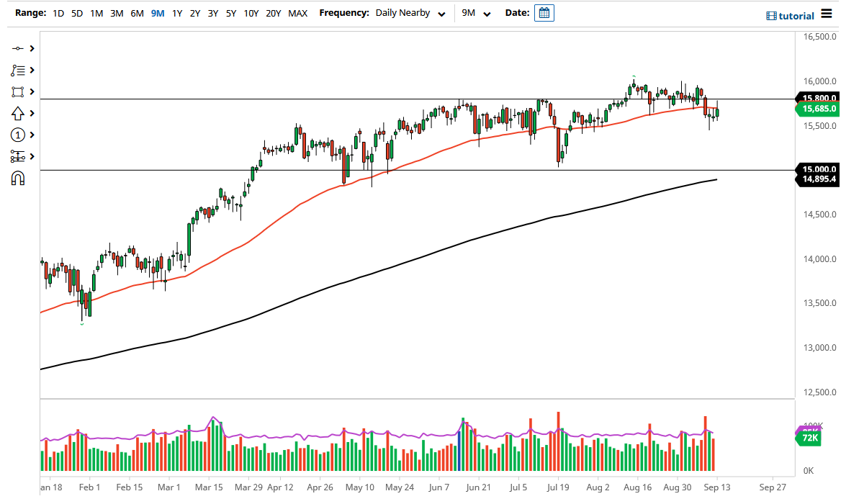The width and height of the screenshot is (841, 504).
Task: Open the hamburger menu
Action: point(826,14)
